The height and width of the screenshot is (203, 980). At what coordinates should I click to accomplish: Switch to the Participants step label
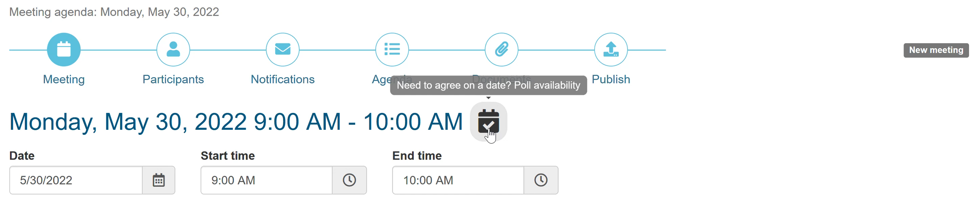(x=173, y=79)
